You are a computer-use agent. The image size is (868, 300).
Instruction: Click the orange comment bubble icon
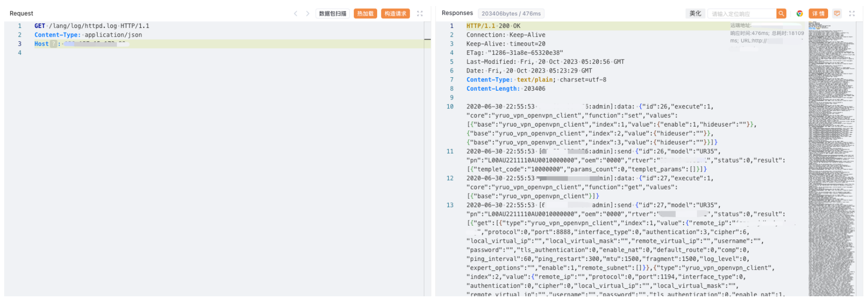point(837,13)
